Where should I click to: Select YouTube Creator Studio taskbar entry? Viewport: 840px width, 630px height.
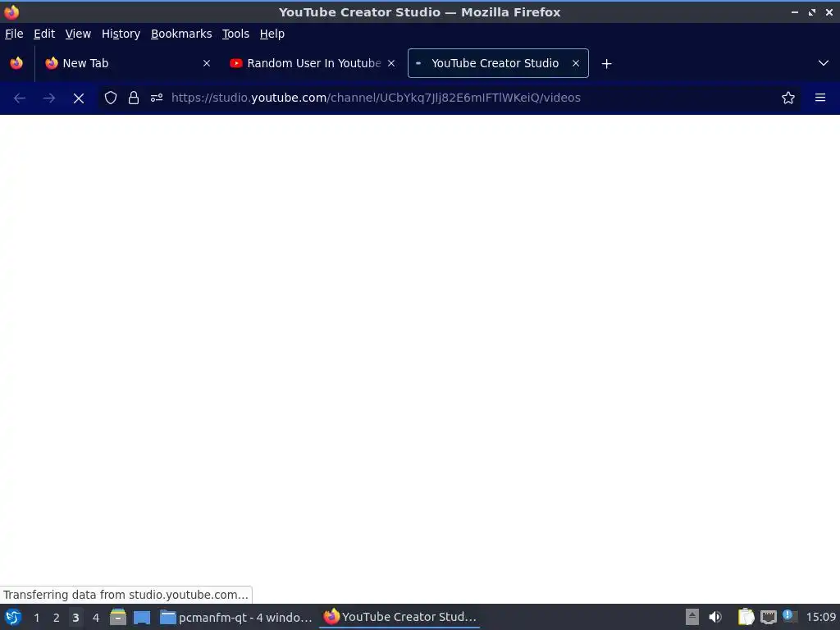coord(399,617)
